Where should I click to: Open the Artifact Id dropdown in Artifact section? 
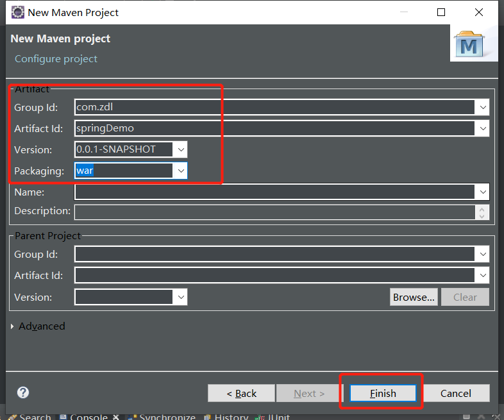(x=483, y=128)
